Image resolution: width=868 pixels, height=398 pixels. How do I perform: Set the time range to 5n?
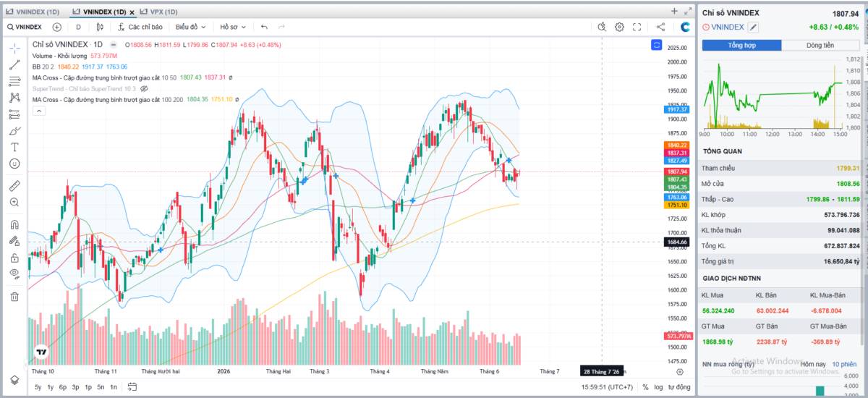point(101,387)
